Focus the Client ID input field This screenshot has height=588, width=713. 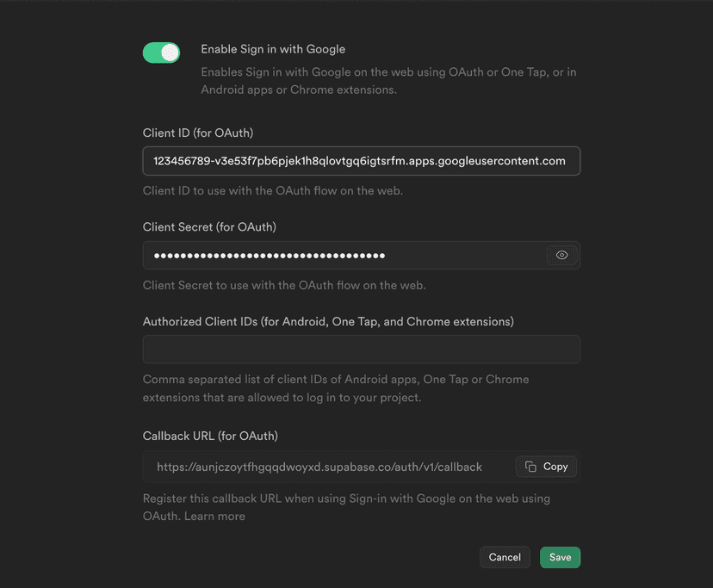tap(361, 160)
